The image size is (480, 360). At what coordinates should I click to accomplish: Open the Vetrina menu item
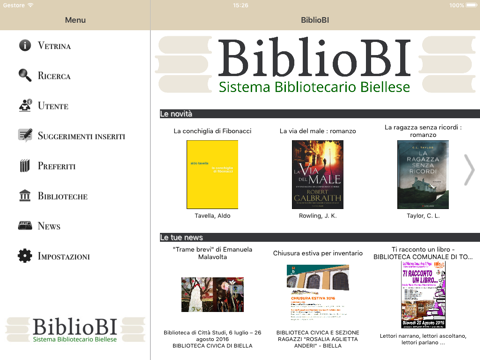(54, 45)
